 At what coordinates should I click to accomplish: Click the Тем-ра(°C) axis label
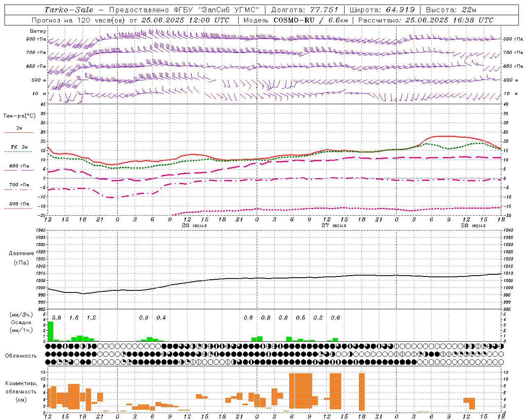coord(19,116)
